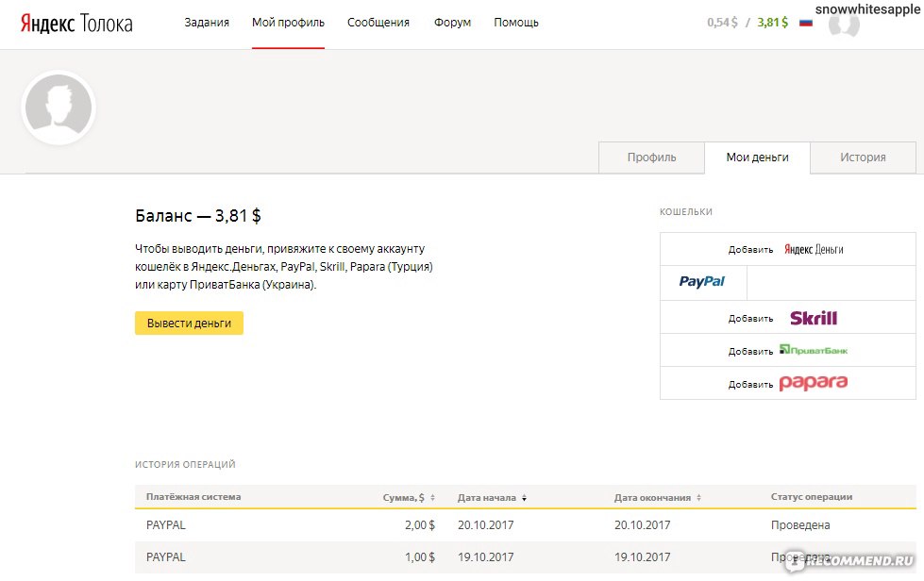Click the start date 20.10.2017
The width and height of the screenshot is (924, 581).
pyautogui.click(x=485, y=525)
